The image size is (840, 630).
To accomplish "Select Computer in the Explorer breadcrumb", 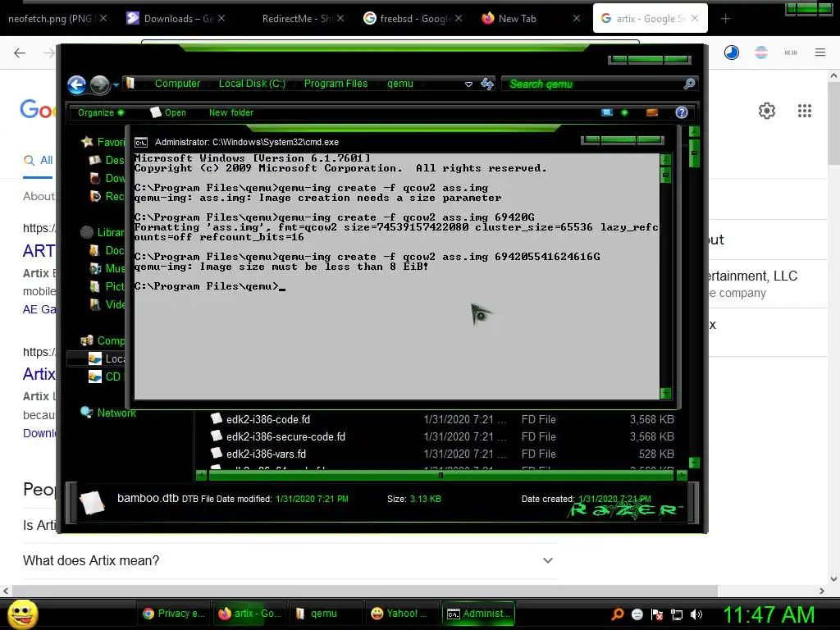I will [177, 84].
